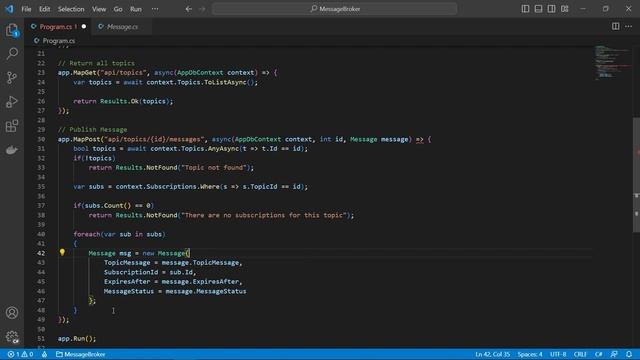The width and height of the screenshot is (640, 360).
Task: Open the Selection menu
Action: pos(71,9)
